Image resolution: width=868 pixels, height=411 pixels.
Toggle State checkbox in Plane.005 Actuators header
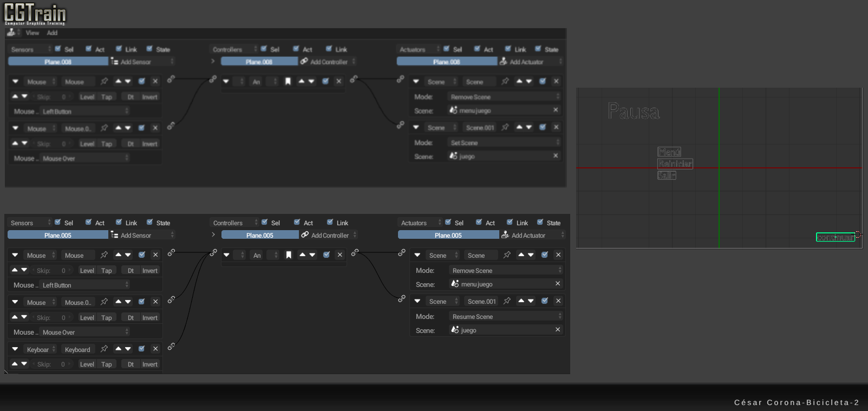coord(540,223)
